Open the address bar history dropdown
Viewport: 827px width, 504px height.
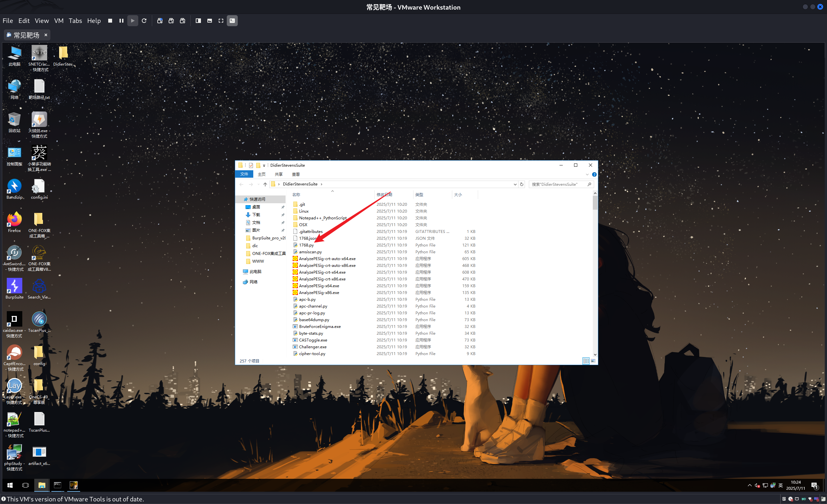click(515, 184)
